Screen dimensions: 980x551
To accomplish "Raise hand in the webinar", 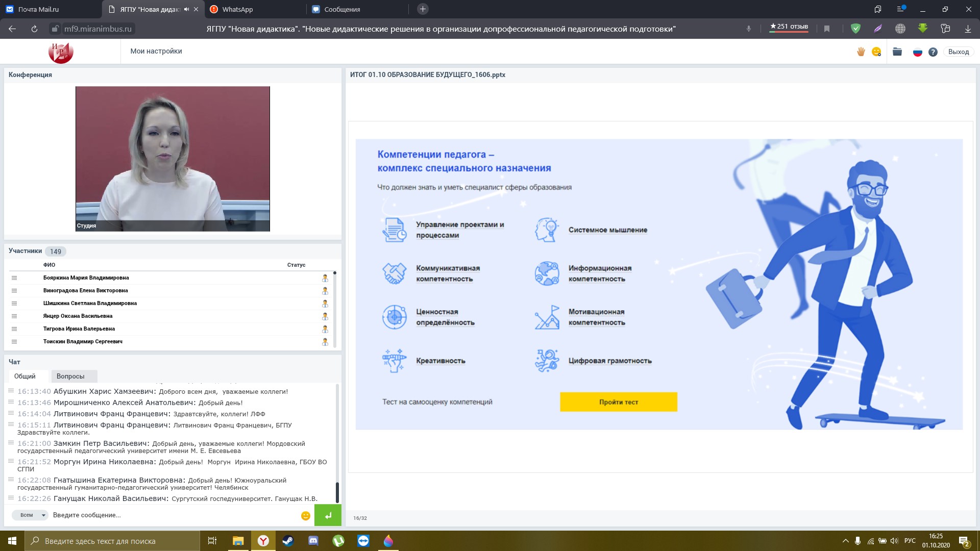I will pyautogui.click(x=861, y=52).
